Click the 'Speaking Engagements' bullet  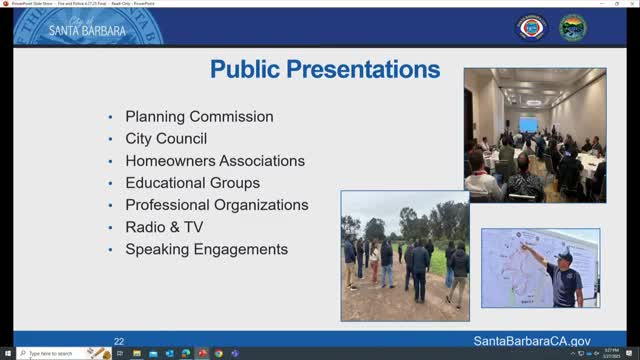207,249
